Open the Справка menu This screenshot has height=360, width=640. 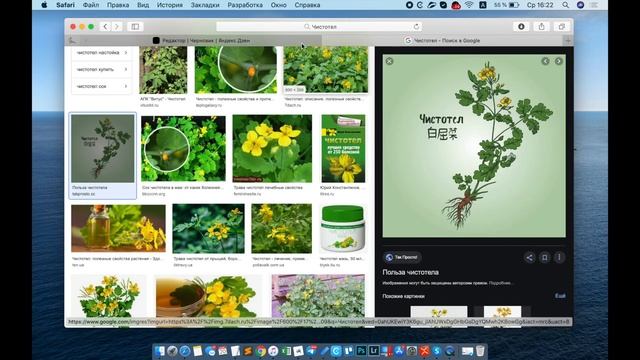[307, 5]
